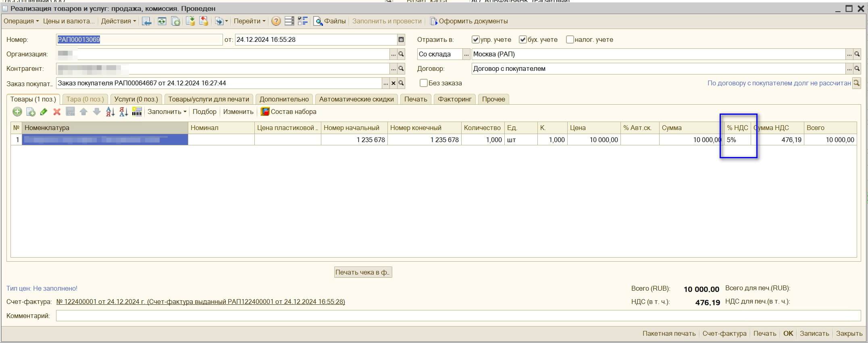Screen dimensions: 868x343
Task: Toggle the упр. учете checkbox
Action: point(476,39)
